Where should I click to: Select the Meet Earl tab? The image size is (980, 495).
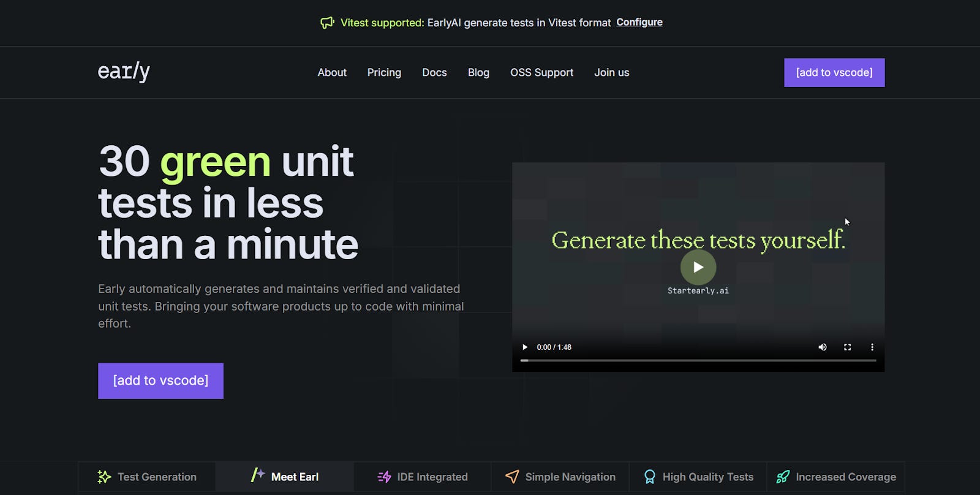[285, 477]
